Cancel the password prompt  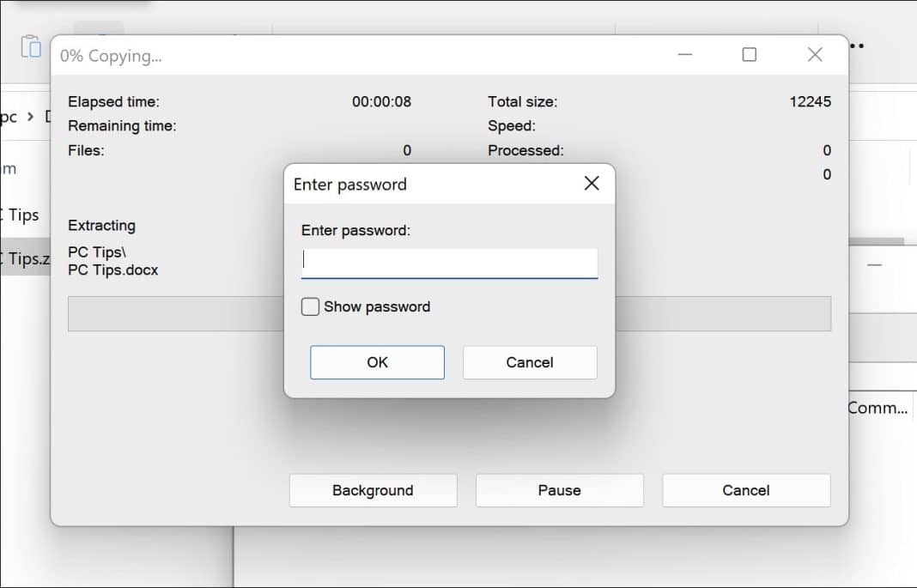point(529,361)
